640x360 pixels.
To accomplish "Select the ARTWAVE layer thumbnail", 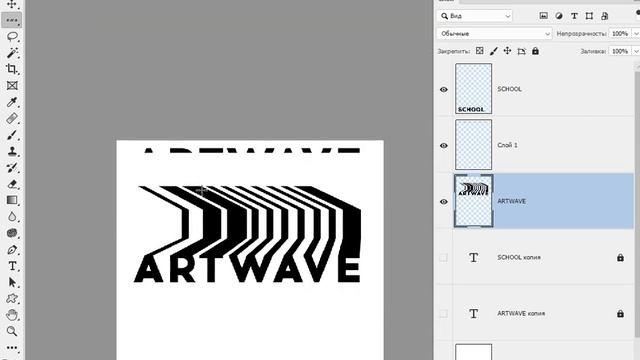I will click(x=473, y=201).
